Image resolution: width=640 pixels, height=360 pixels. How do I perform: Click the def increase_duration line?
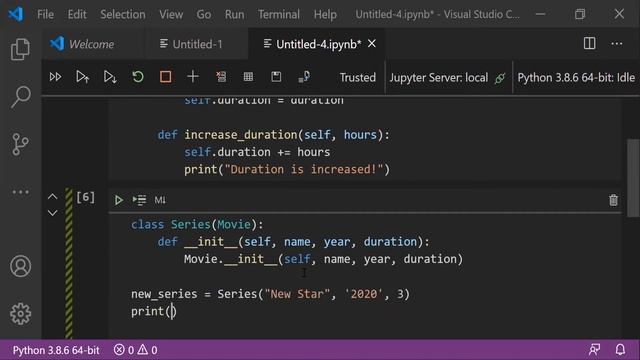point(273,135)
